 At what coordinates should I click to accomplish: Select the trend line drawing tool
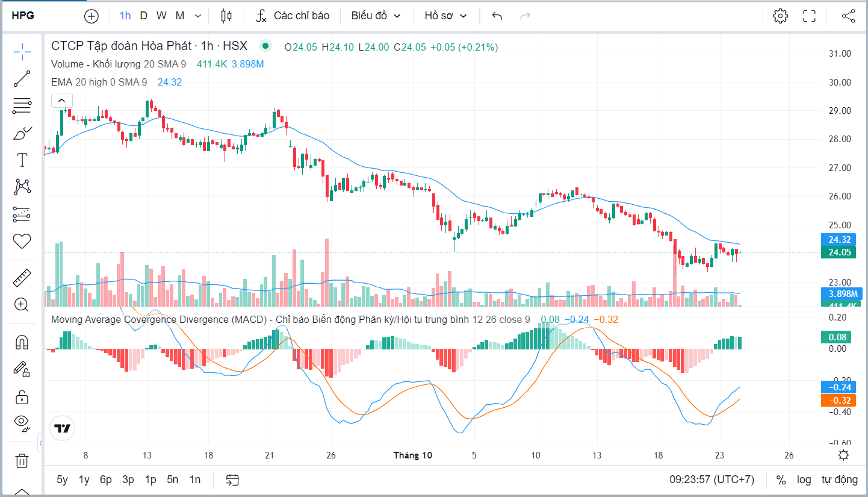(22, 78)
